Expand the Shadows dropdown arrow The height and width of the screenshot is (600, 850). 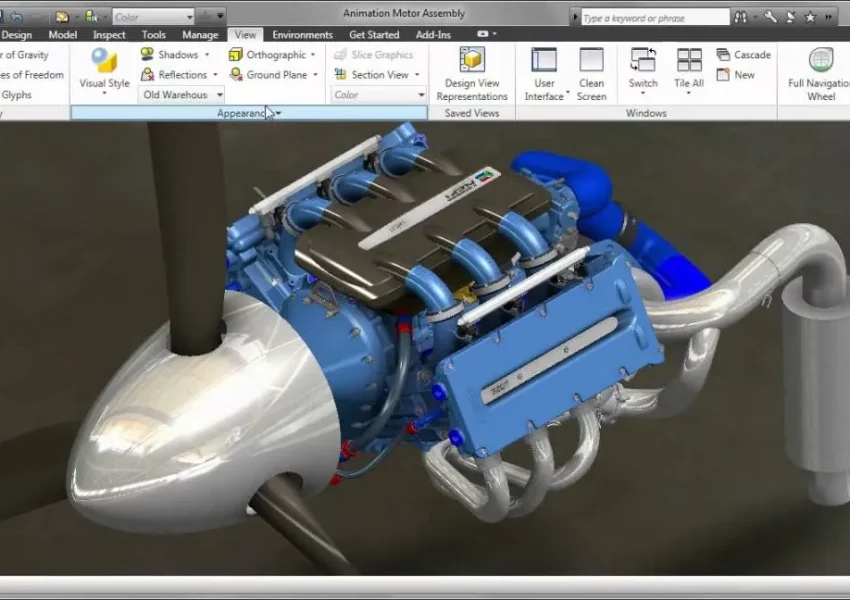pos(207,55)
